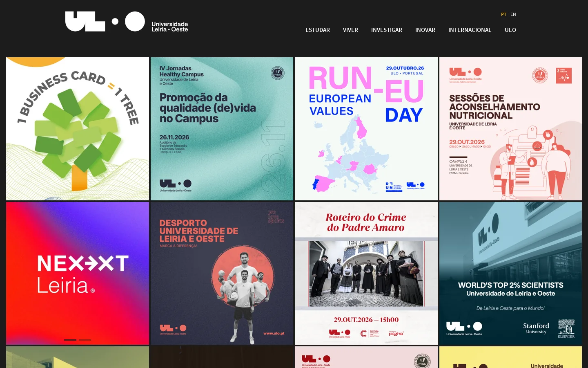Select second slide indicator on NEXXT tile
The width and height of the screenshot is (588, 368).
pyautogui.click(x=85, y=340)
